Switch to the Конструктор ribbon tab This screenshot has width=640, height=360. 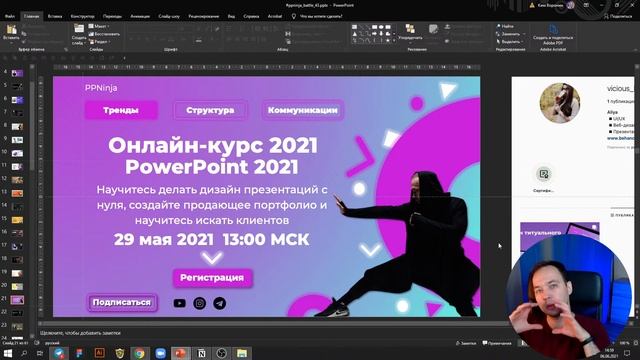point(82,16)
